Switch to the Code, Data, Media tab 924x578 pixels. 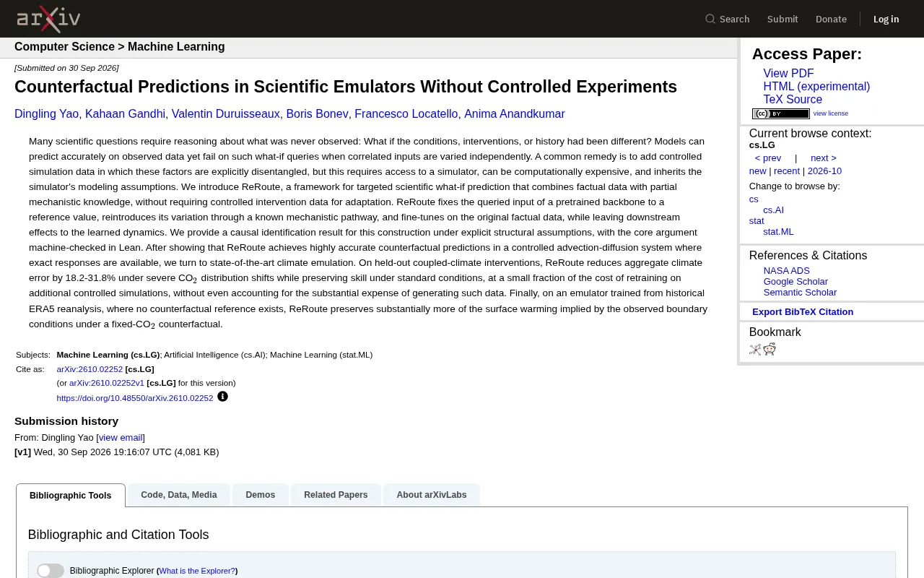(179, 495)
